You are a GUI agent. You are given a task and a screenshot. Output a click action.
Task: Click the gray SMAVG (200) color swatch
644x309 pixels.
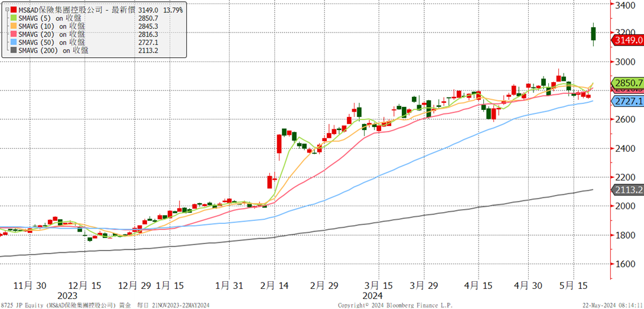[x=14, y=50]
